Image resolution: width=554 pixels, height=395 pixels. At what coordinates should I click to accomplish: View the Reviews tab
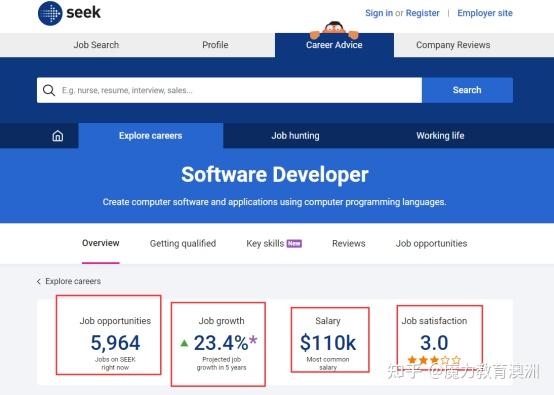click(349, 243)
